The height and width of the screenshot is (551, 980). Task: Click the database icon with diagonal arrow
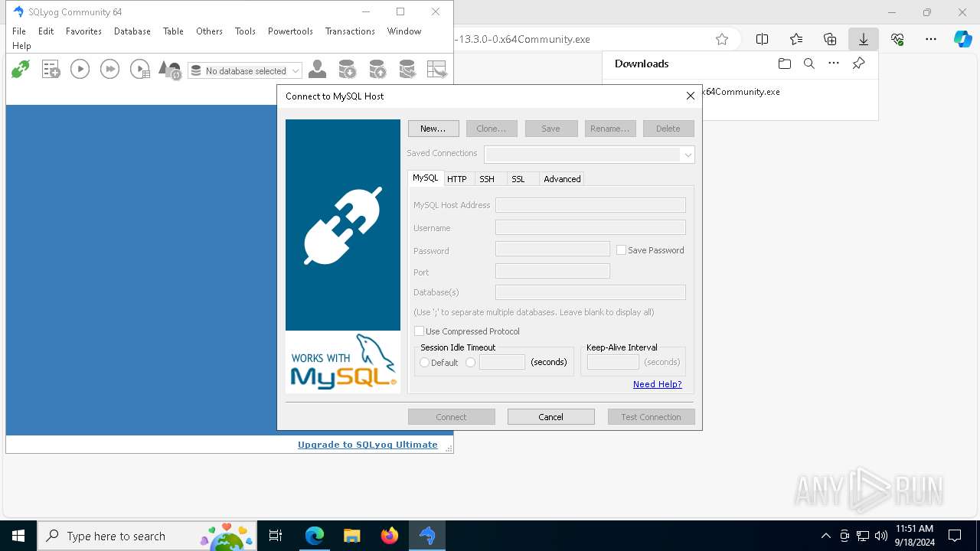tap(407, 70)
